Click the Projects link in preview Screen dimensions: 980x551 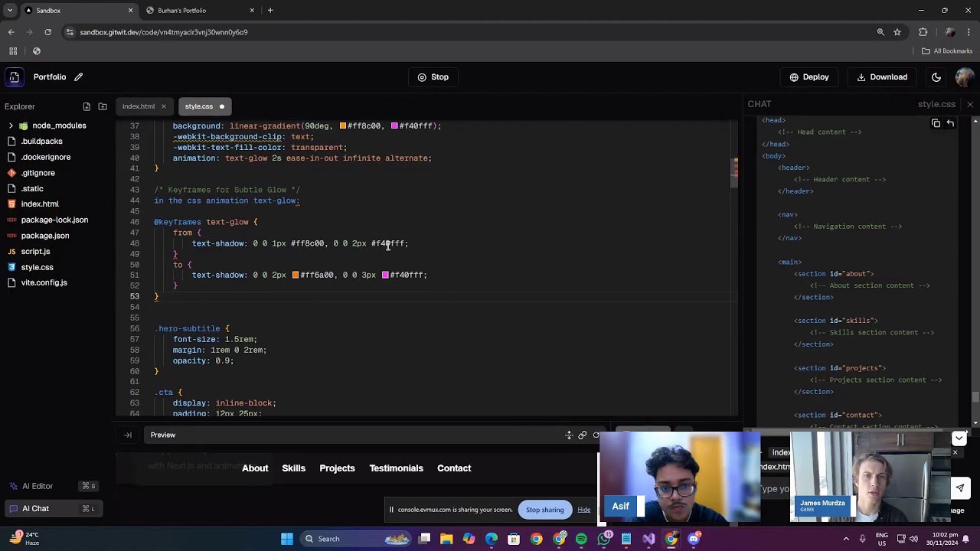pyautogui.click(x=337, y=468)
